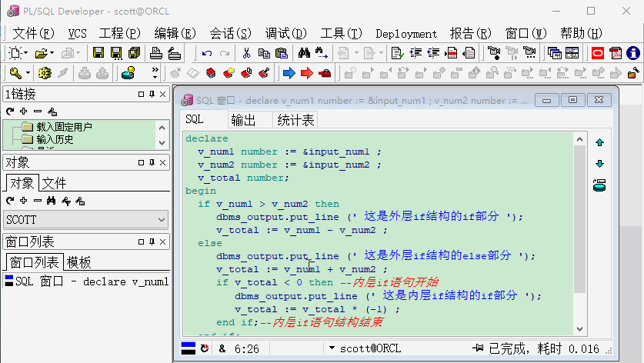
Task: Switch to the 文件 tab in object panel
Action: pyautogui.click(x=54, y=183)
